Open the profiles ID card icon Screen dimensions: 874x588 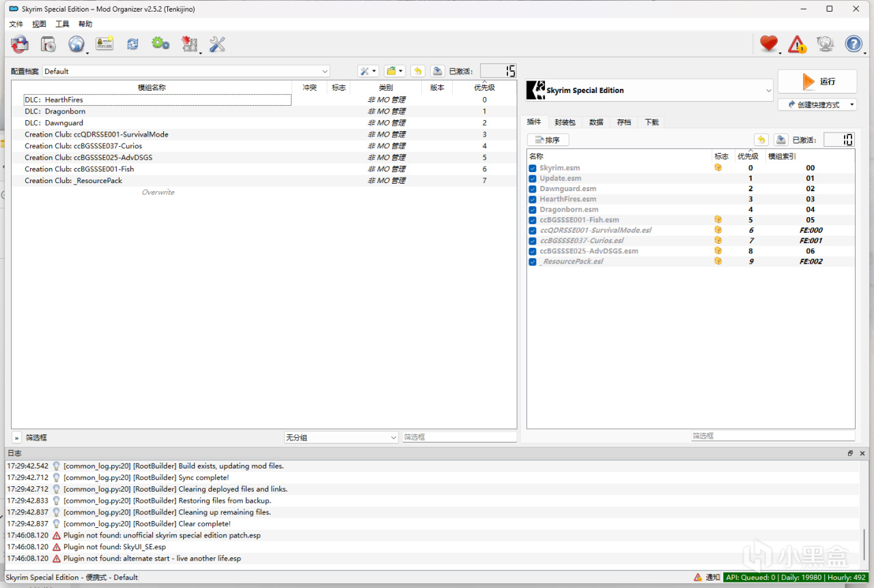104,44
